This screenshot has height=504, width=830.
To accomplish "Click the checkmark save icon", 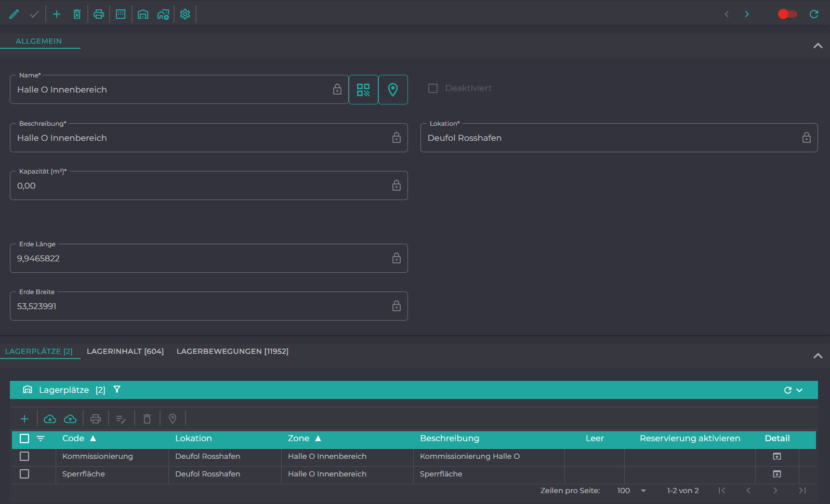I will click(x=34, y=14).
